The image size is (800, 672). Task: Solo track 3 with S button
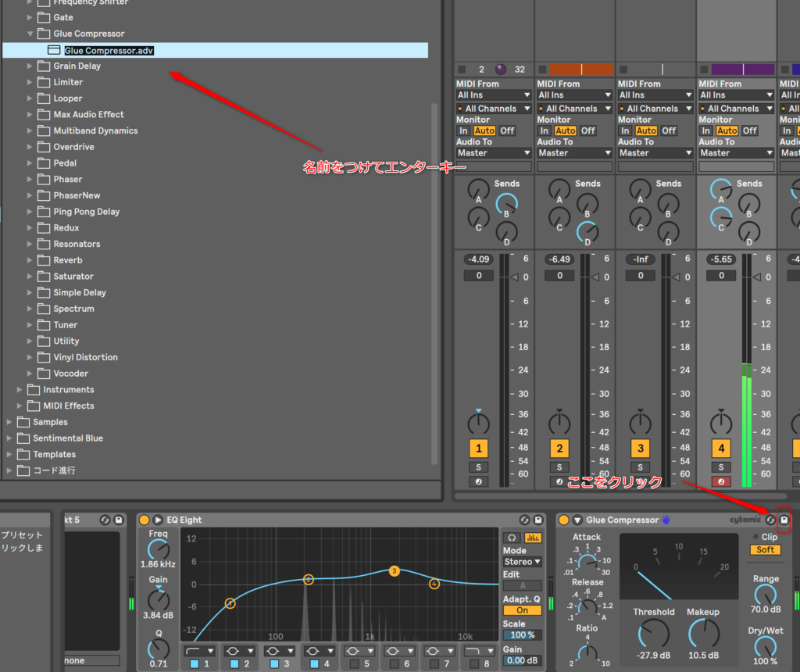[641, 467]
